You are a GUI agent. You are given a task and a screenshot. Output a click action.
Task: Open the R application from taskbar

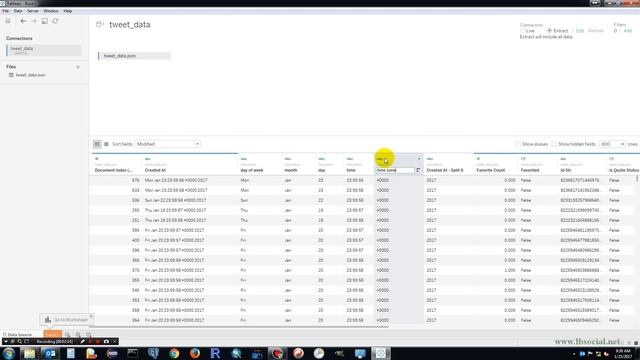(215, 353)
